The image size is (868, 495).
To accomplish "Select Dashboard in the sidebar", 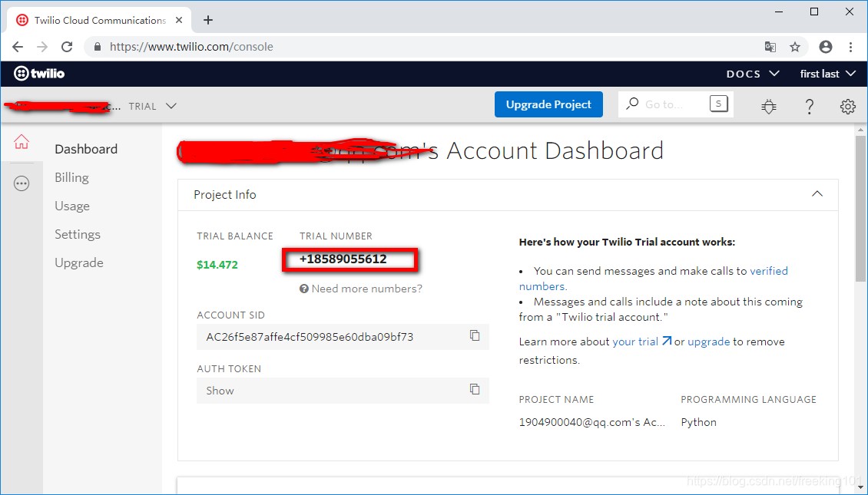I will pyautogui.click(x=86, y=149).
